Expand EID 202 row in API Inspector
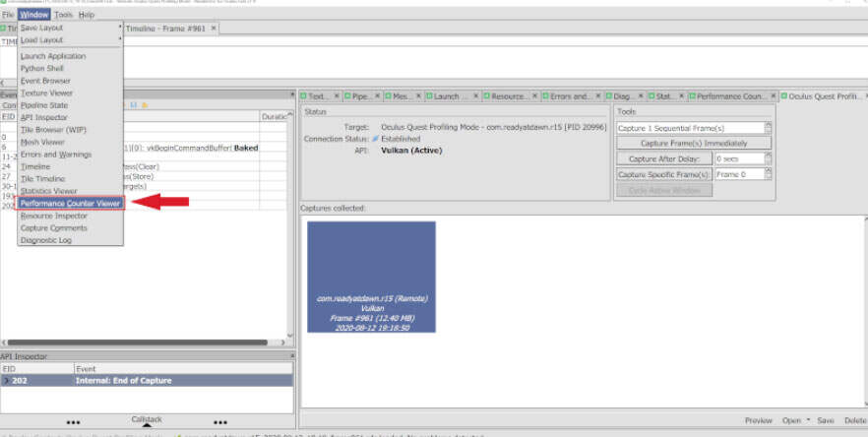The width and height of the screenshot is (868, 437). click(6, 380)
